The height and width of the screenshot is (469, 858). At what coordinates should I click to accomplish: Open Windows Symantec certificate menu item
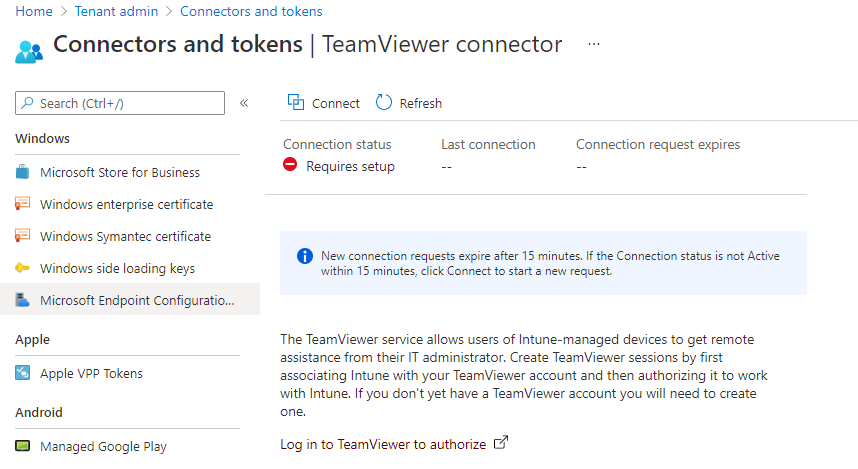[x=125, y=236]
